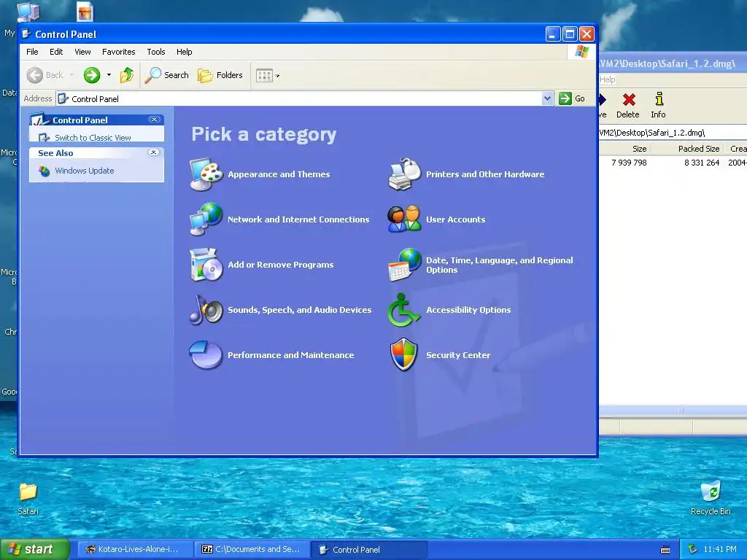Open the Tools menu
The height and width of the screenshot is (560, 747).
pos(156,52)
